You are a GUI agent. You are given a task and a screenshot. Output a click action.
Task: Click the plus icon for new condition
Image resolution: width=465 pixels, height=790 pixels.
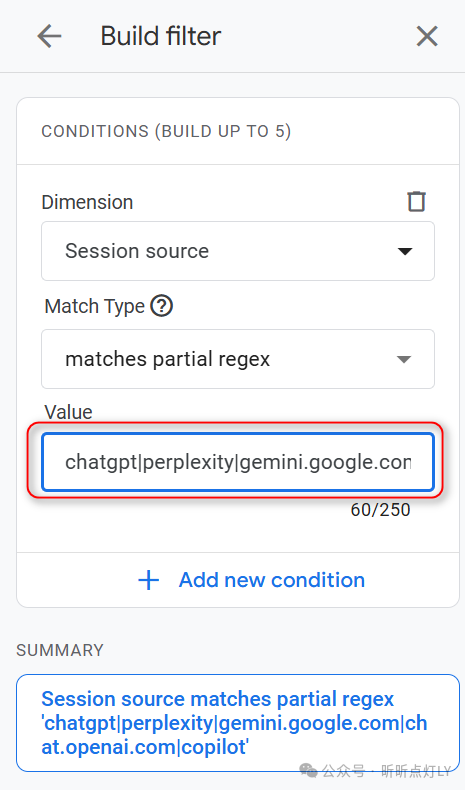pyautogui.click(x=148, y=580)
